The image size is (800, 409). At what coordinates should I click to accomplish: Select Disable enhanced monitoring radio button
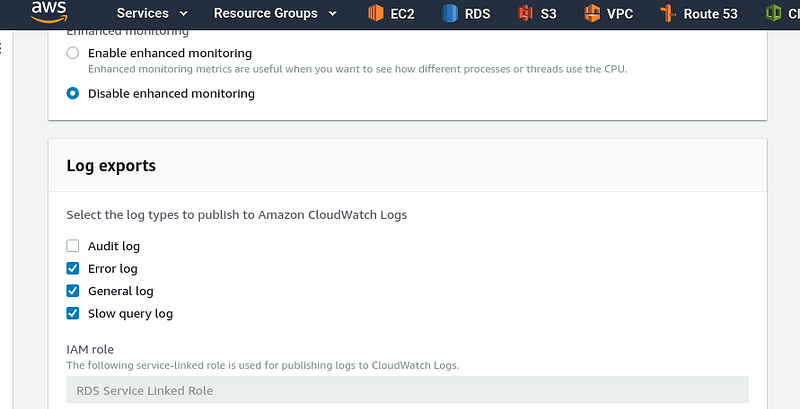click(x=73, y=93)
